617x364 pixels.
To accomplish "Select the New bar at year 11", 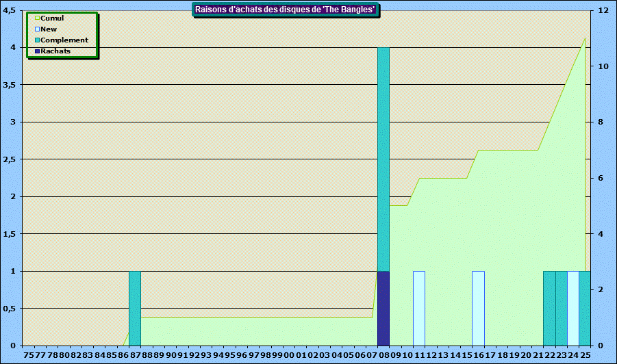I will 419,308.
